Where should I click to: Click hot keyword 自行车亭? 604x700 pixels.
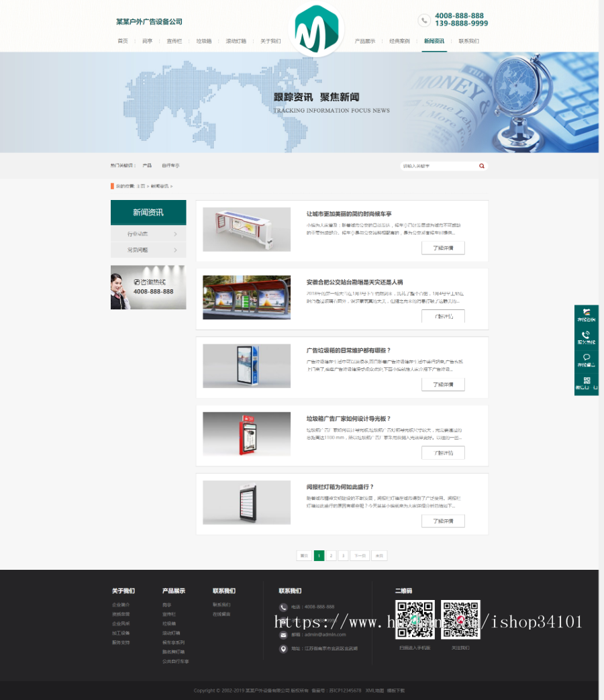[170, 166]
